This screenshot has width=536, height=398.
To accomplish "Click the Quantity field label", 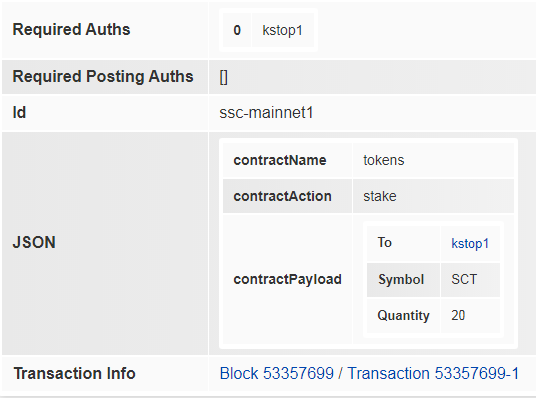I will click(403, 315).
